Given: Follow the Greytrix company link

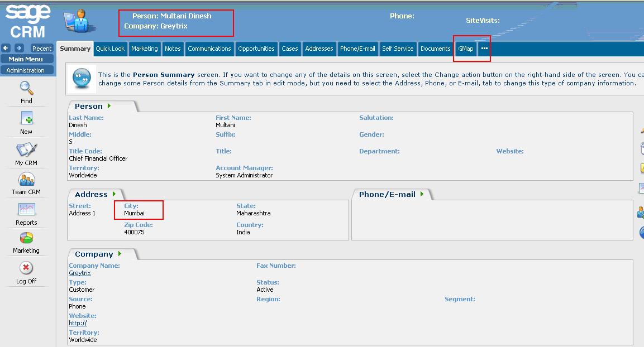Looking at the screenshot, I should pyautogui.click(x=80, y=273).
